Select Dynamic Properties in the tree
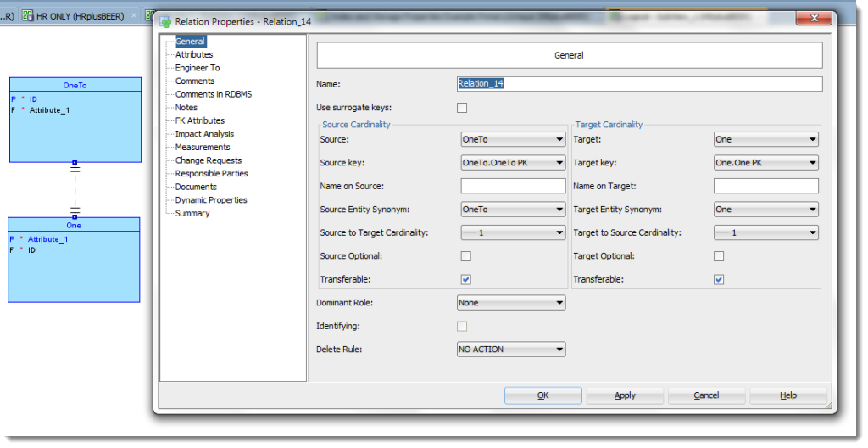868x448 pixels. (x=211, y=200)
